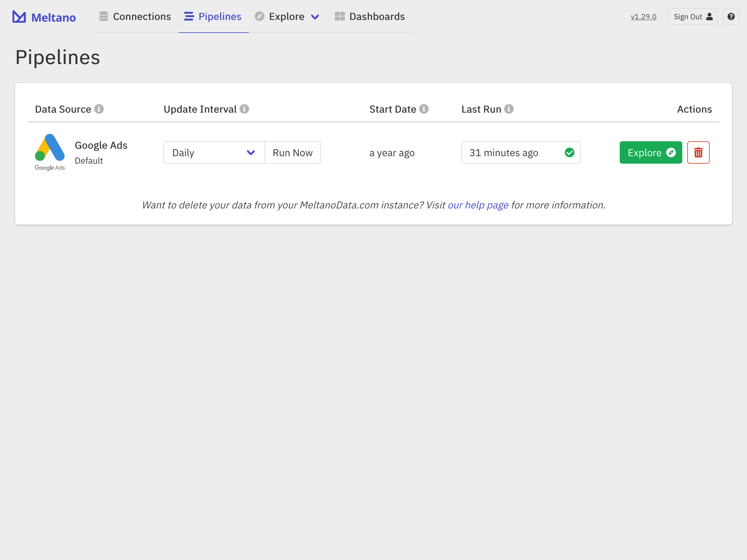Click the green Explore button

click(x=651, y=152)
